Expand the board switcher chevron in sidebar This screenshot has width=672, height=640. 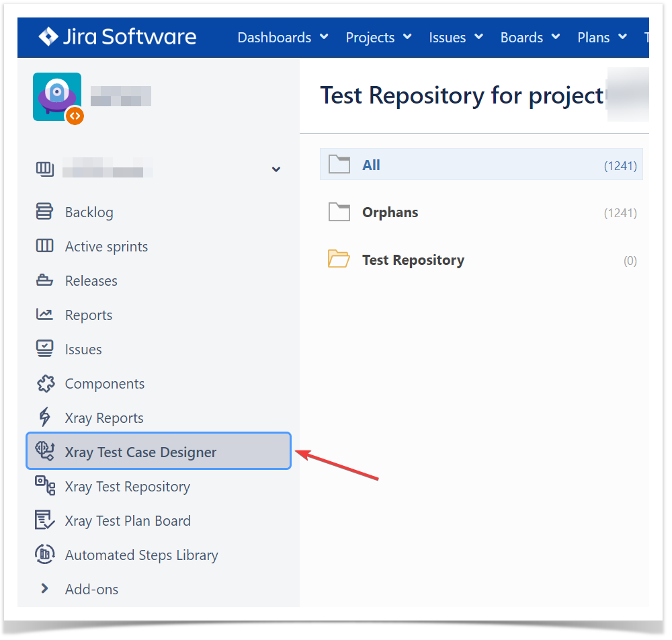[276, 169]
